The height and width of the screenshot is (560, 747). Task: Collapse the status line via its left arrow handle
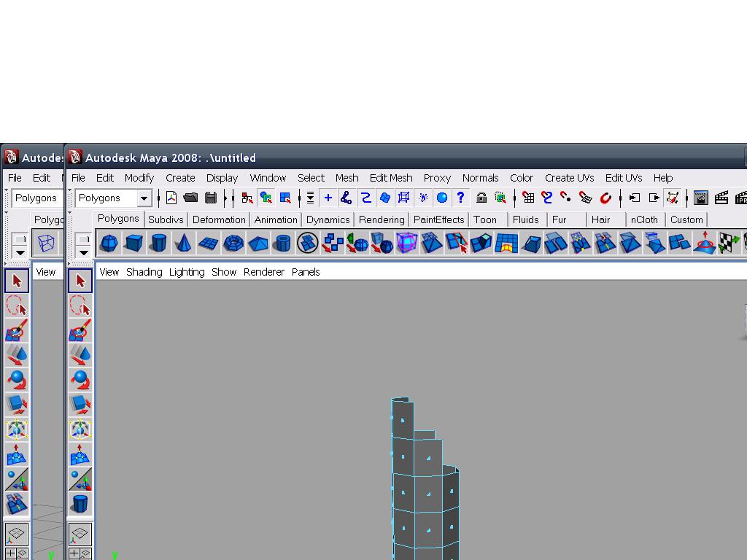(x=70, y=190)
